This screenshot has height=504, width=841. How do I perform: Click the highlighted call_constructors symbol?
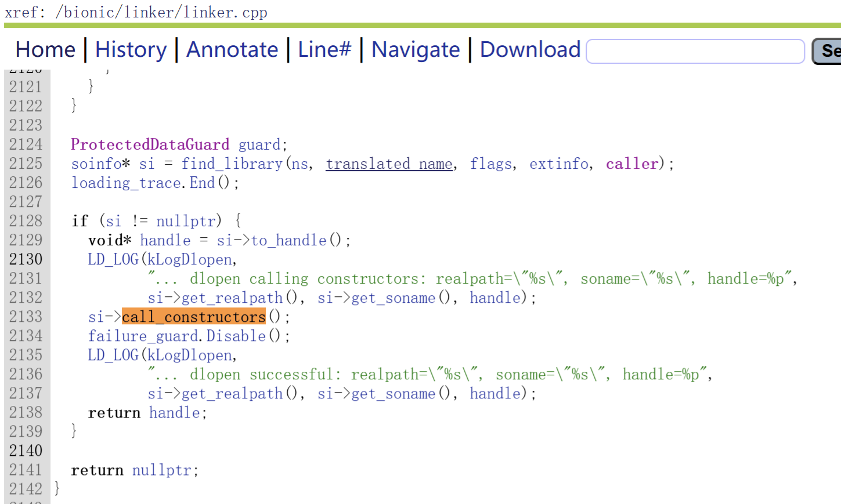point(193,317)
